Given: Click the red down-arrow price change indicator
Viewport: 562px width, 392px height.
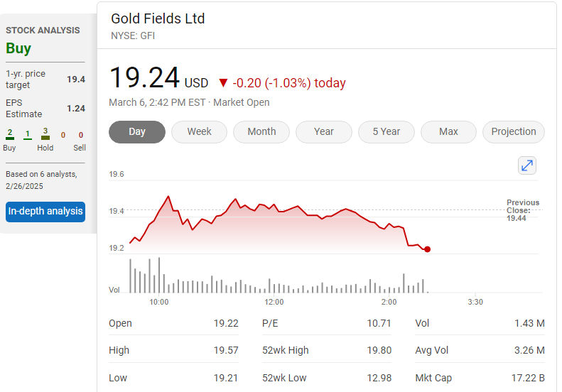Looking at the screenshot, I should pyautogui.click(x=224, y=83).
